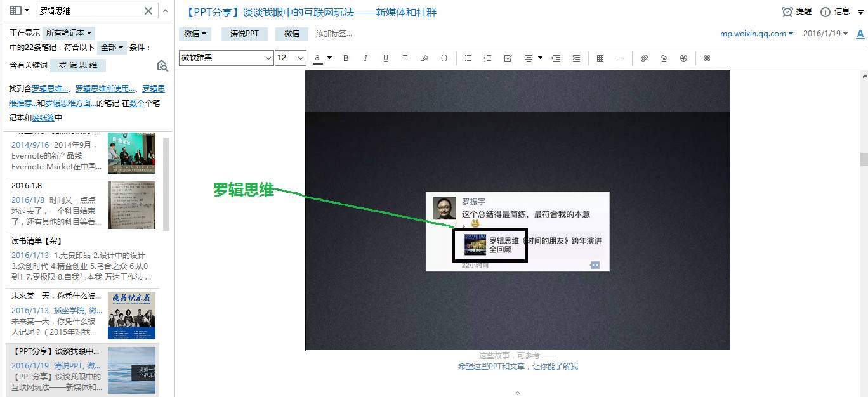868x397 pixels.
Task: Clear the 罗辑思维 search box
Action: (148, 11)
